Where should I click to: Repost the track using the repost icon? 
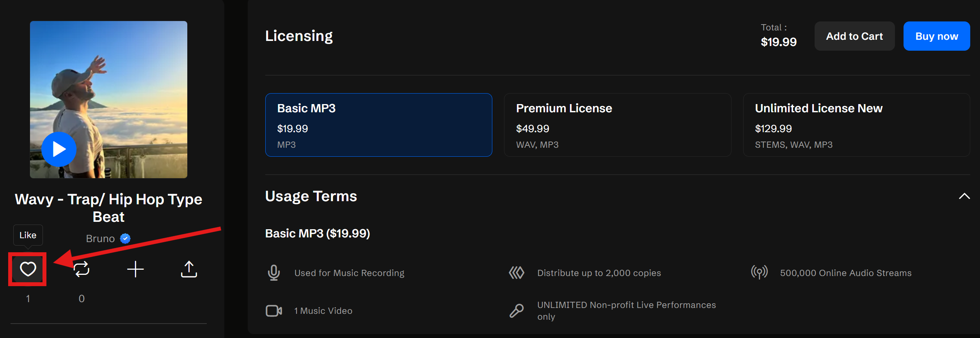tap(82, 269)
